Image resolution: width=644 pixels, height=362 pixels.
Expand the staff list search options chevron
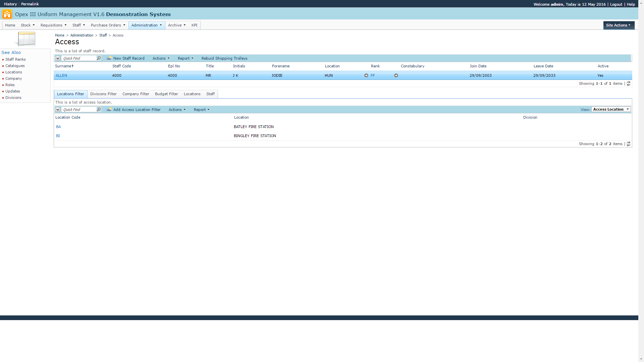pyautogui.click(x=58, y=58)
